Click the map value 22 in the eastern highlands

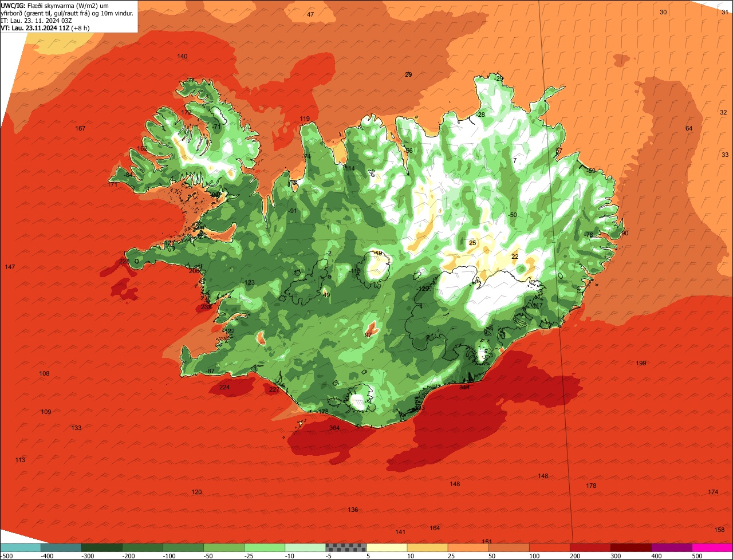[x=515, y=257]
